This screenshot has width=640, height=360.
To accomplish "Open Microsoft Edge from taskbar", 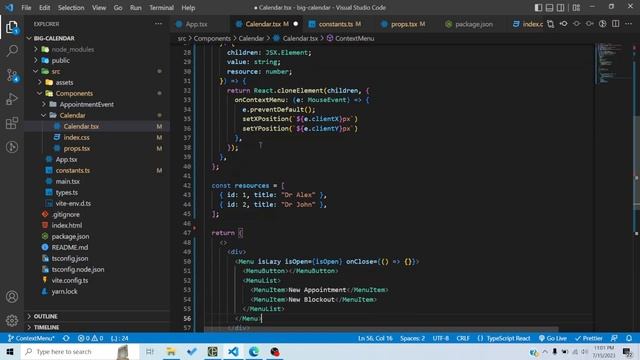I will (x=254, y=351).
